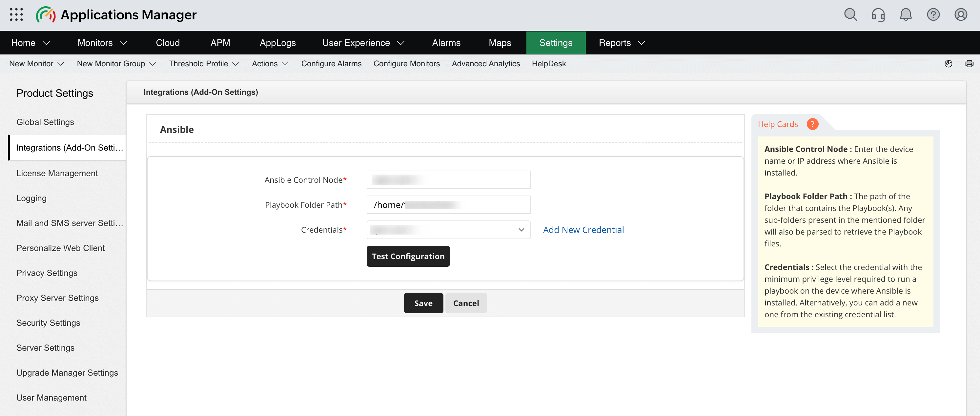The image size is (980, 416).
Task: Click the printer icon
Action: click(x=969, y=64)
